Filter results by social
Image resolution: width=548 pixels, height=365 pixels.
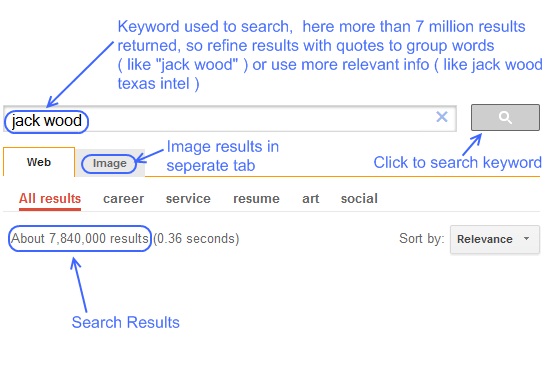click(x=359, y=199)
